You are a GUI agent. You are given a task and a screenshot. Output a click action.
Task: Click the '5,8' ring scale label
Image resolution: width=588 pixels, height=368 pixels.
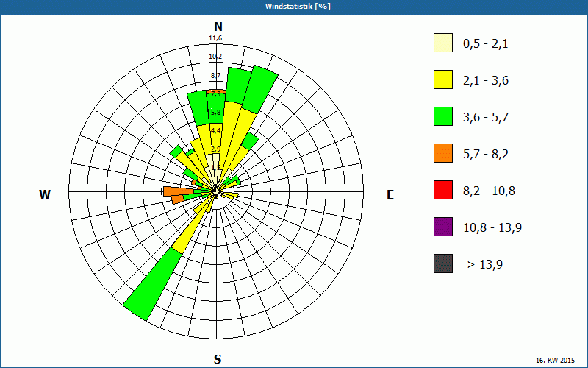pos(215,113)
